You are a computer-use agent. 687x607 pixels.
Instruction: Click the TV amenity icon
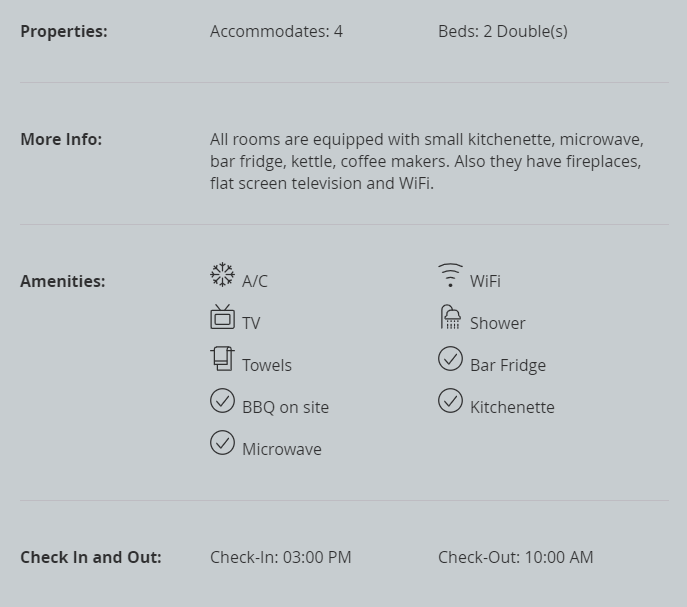tap(222, 317)
